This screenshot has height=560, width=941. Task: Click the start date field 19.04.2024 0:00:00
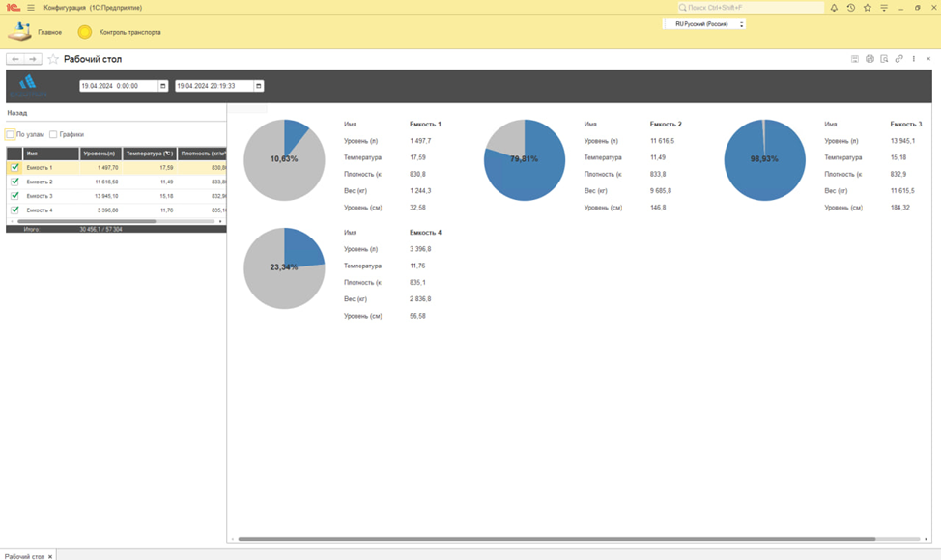(118, 86)
